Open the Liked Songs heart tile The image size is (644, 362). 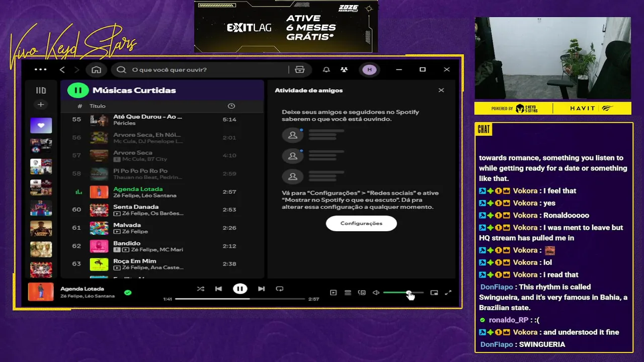click(41, 125)
